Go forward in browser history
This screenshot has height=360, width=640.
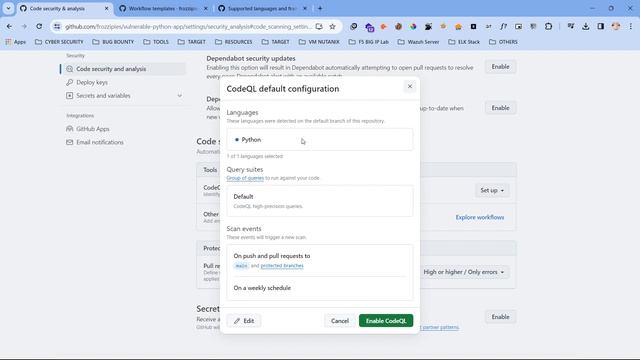(24, 27)
